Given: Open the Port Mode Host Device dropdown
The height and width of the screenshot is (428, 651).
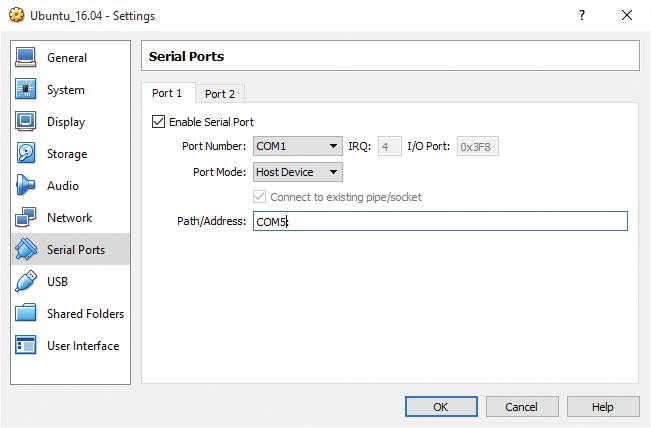Looking at the screenshot, I should pos(298,172).
